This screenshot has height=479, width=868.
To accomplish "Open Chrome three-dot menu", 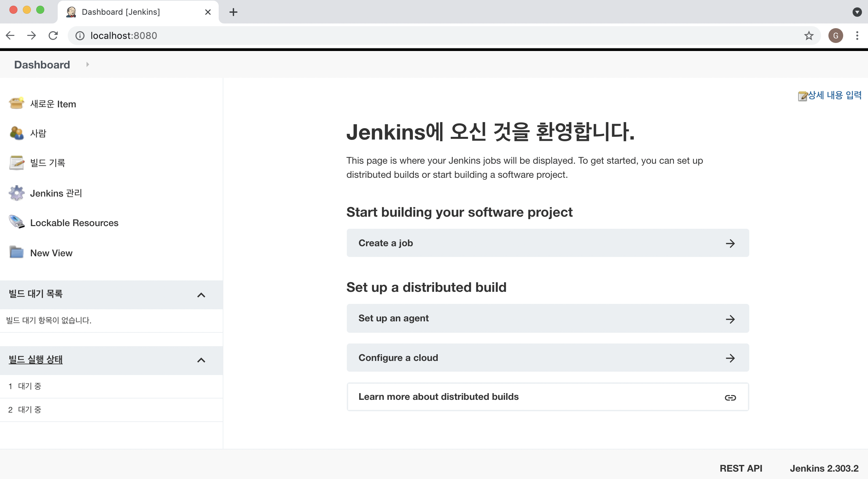I will (857, 36).
